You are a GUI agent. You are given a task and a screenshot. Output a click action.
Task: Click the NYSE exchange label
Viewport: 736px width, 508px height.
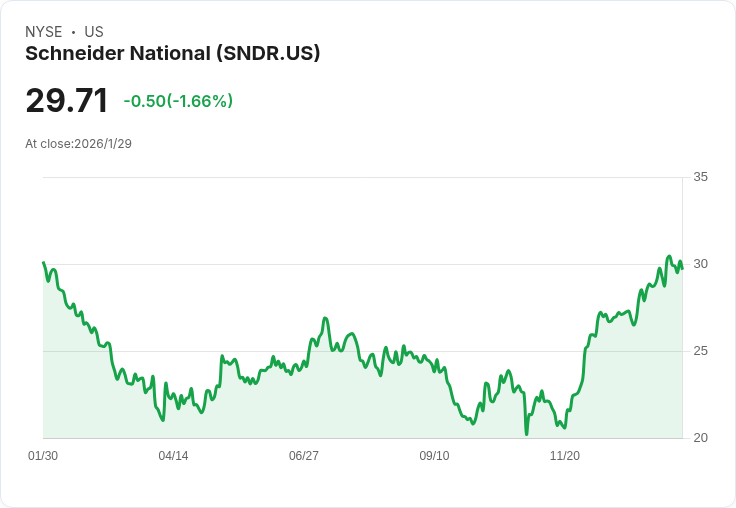pyautogui.click(x=44, y=32)
